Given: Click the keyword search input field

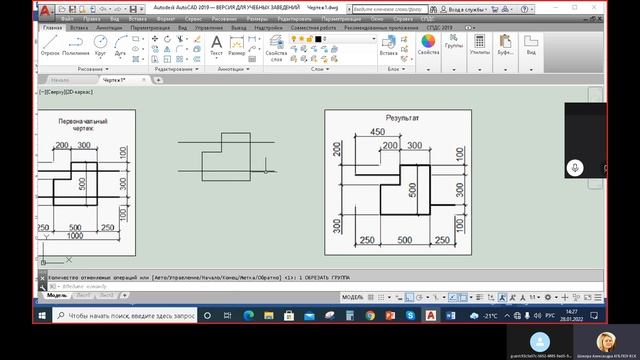Looking at the screenshot, I should pos(390,9).
